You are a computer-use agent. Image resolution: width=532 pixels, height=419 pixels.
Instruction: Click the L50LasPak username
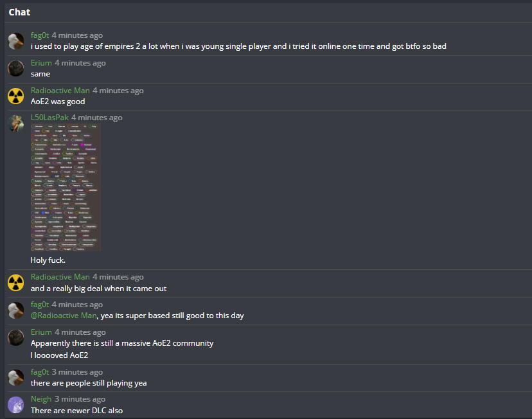pyautogui.click(x=49, y=118)
